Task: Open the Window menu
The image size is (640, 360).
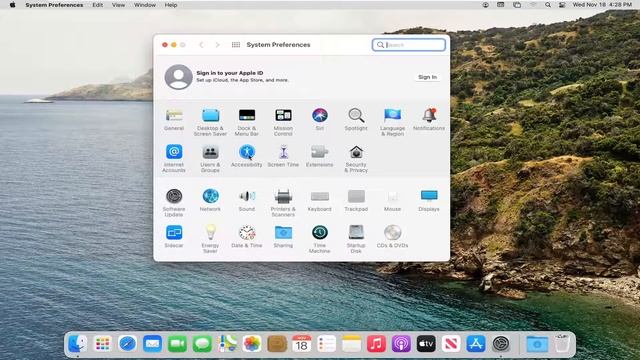Action: pos(145,5)
